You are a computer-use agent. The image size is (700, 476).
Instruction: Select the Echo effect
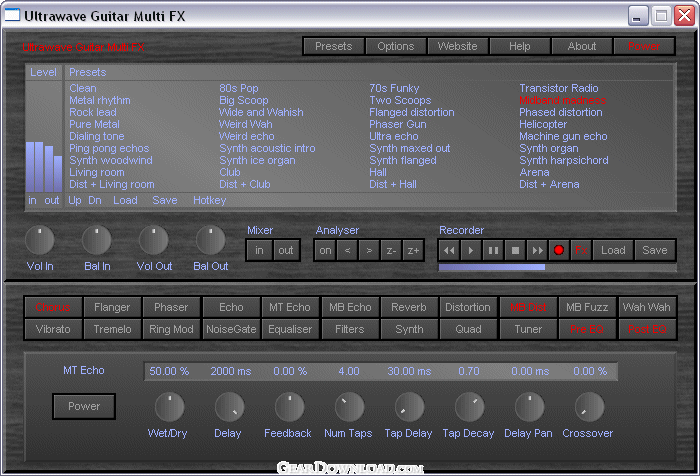pyautogui.click(x=231, y=307)
